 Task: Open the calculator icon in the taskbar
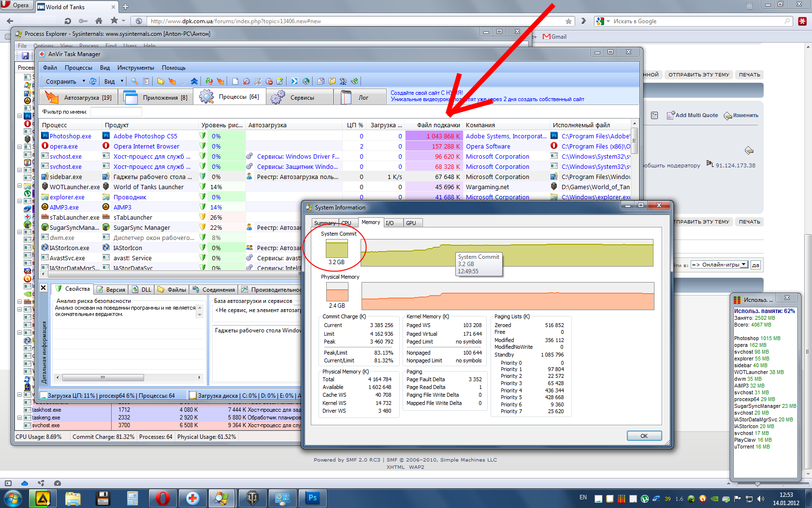(x=132, y=498)
